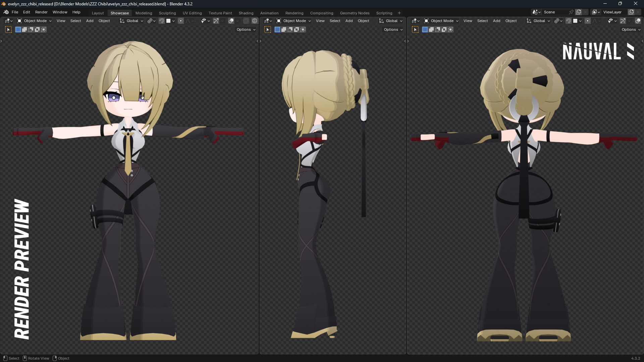The height and width of the screenshot is (362, 644).
Task: Pin the scene to the workspace
Action: tap(571, 12)
